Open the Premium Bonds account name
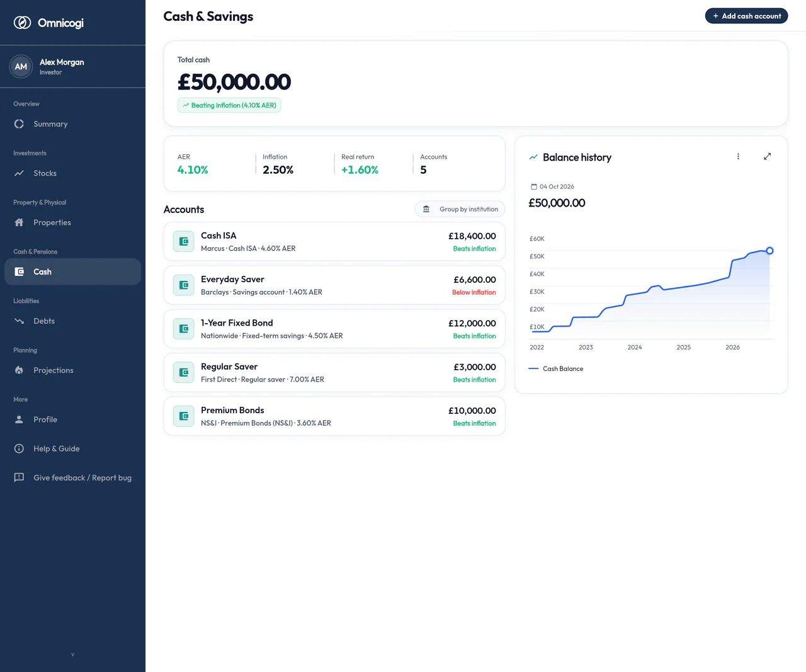The height and width of the screenshot is (672, 806). click(232, 411)
